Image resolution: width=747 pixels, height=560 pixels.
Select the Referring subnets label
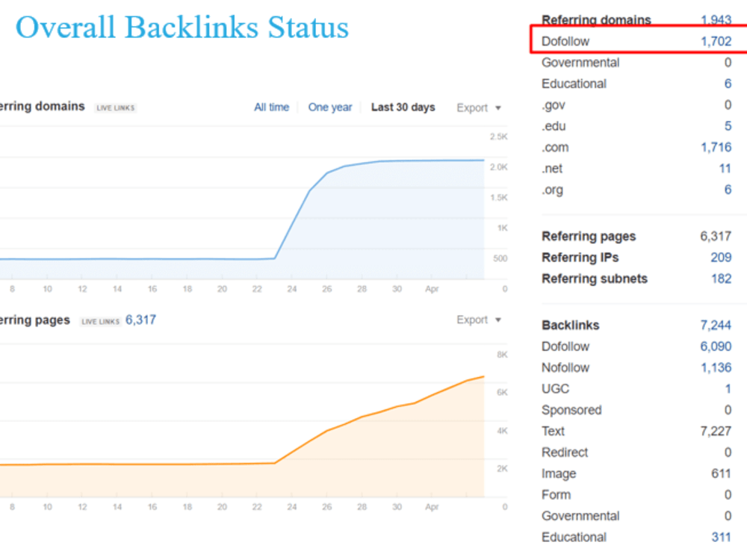point(595,279)
